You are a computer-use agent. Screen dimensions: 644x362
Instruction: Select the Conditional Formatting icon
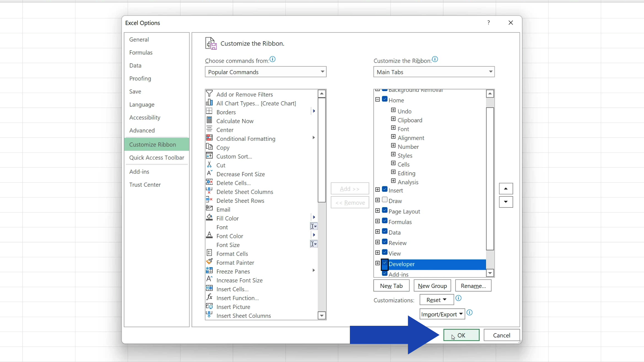(209, 138)
